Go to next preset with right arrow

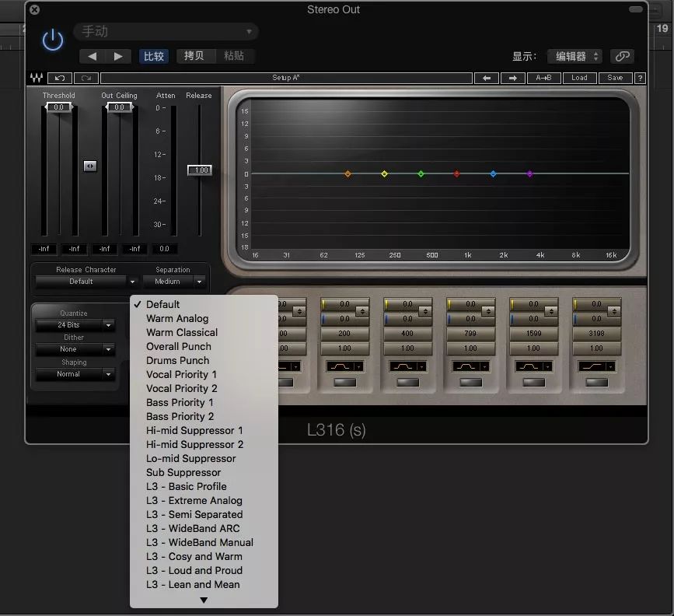[x=118, y=56]
